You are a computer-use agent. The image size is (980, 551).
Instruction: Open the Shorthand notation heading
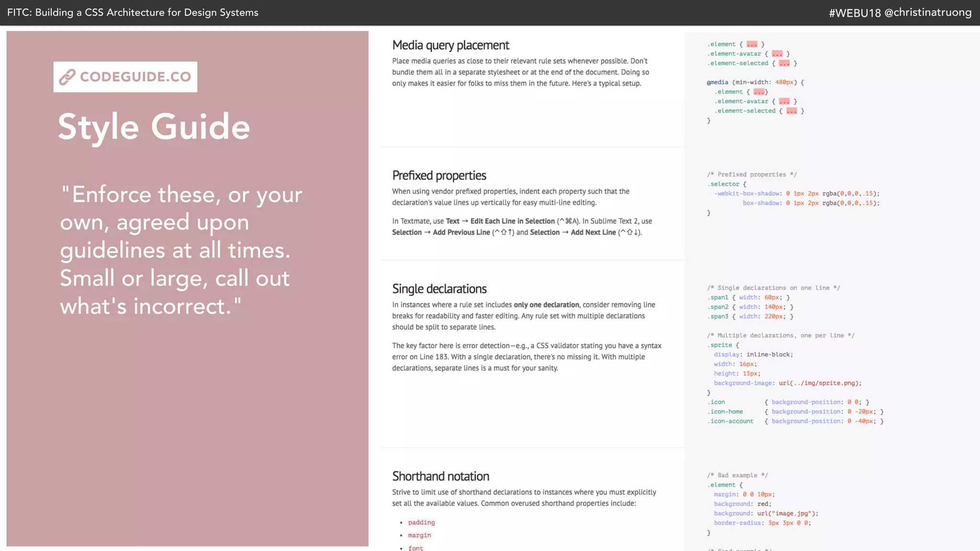pyautogui.click(x=440, y=476)
